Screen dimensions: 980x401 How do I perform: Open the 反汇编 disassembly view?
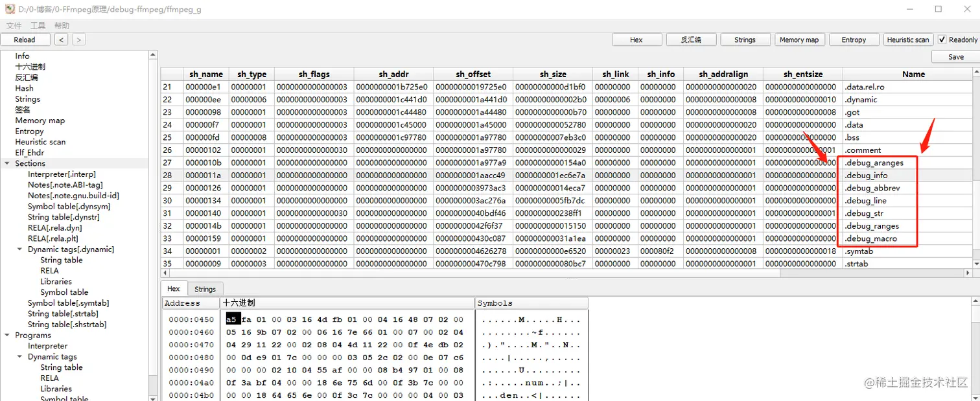tap(690, 40)
